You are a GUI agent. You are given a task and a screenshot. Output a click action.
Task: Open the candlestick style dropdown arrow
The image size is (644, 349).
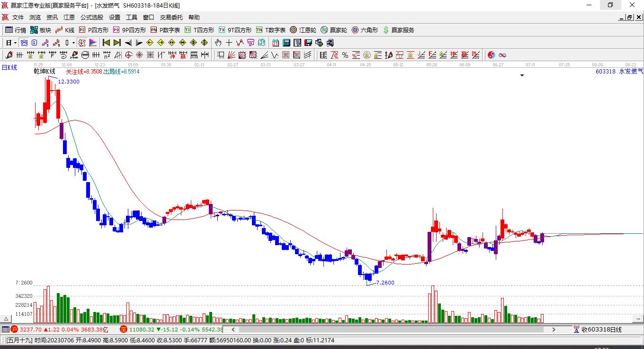coord(73,43)
